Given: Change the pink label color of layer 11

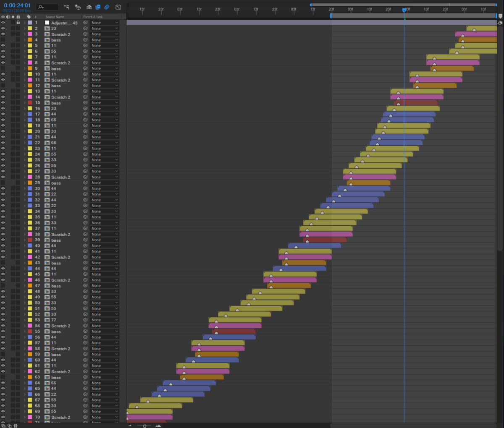Looking at the screenshot, I should point(30,80).
